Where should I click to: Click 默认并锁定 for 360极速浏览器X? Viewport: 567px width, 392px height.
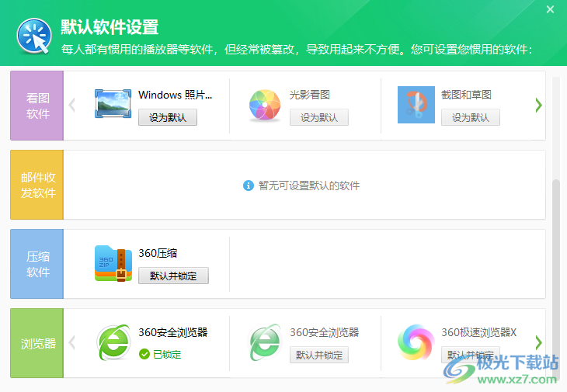coord(471,355)
